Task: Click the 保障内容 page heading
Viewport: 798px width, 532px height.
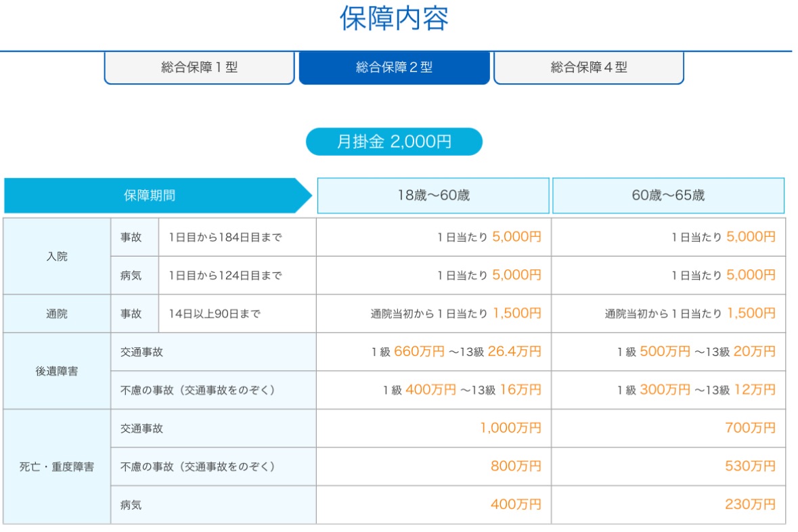Action: point(394,19)
